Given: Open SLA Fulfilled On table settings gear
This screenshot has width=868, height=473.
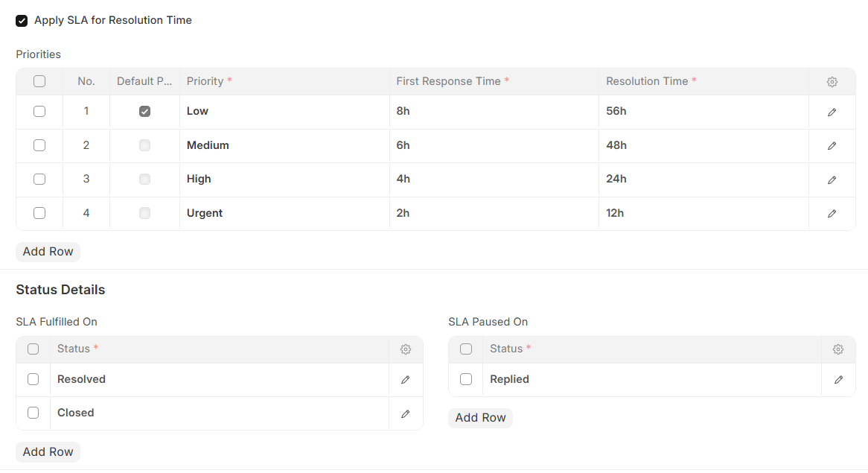Looking at the screenshot, I should 406,349.
